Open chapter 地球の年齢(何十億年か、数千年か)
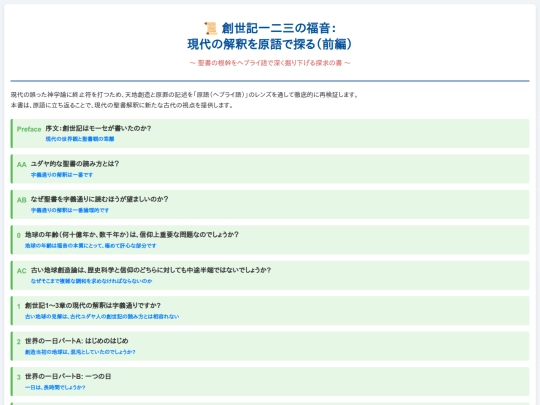The height and width of the screenshot is (405, 540). [x=132, y=235]
